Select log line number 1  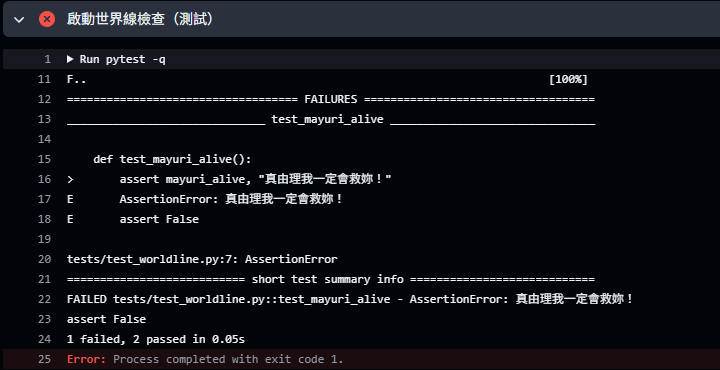point(48,59)
